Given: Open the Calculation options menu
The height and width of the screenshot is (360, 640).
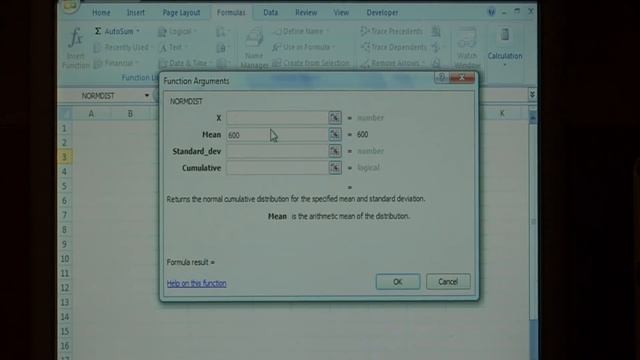Looking at the screenshot, I should 505,47.
